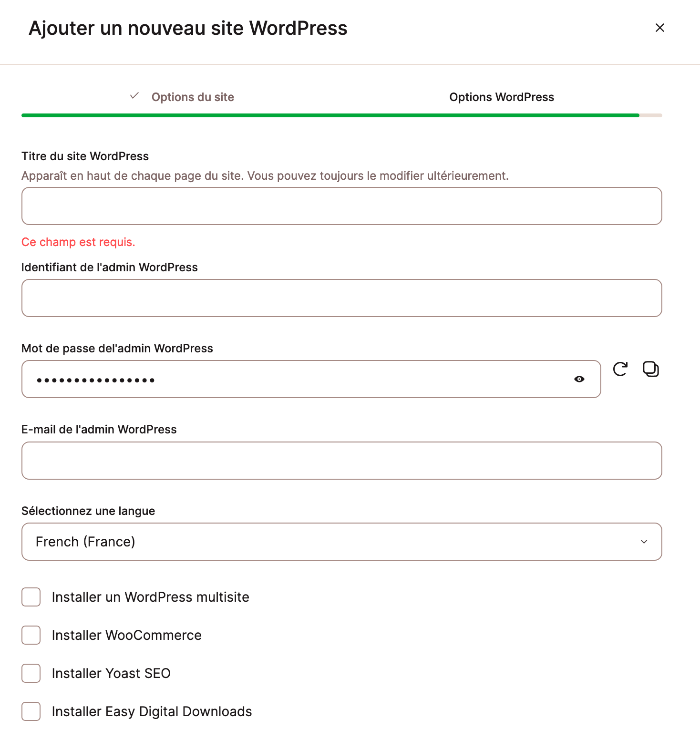
Task: Focus the E-mail de l'admin WordPress field
Action: point(342,461)
